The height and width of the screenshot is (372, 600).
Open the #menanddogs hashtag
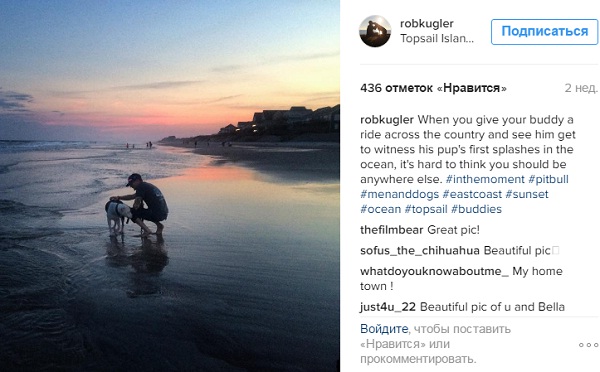click(x=399, y=194)
